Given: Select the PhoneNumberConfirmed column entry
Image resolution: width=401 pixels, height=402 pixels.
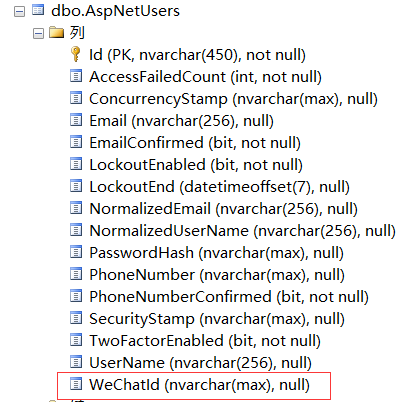Looking at the screenshot, I should [x=229, y=297].
